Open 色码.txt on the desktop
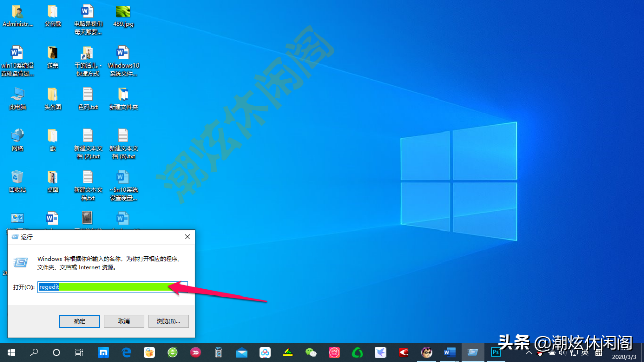 87,98
